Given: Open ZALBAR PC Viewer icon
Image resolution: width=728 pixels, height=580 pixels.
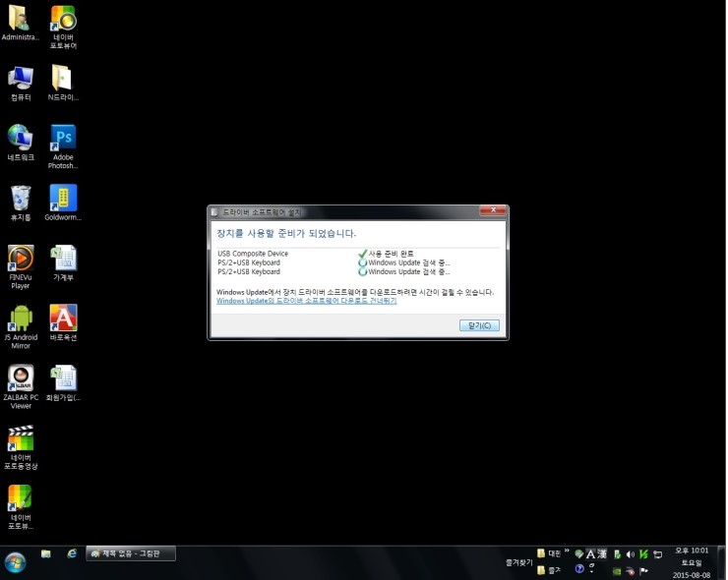Looking at the screenshot, I should pos(21,378).
